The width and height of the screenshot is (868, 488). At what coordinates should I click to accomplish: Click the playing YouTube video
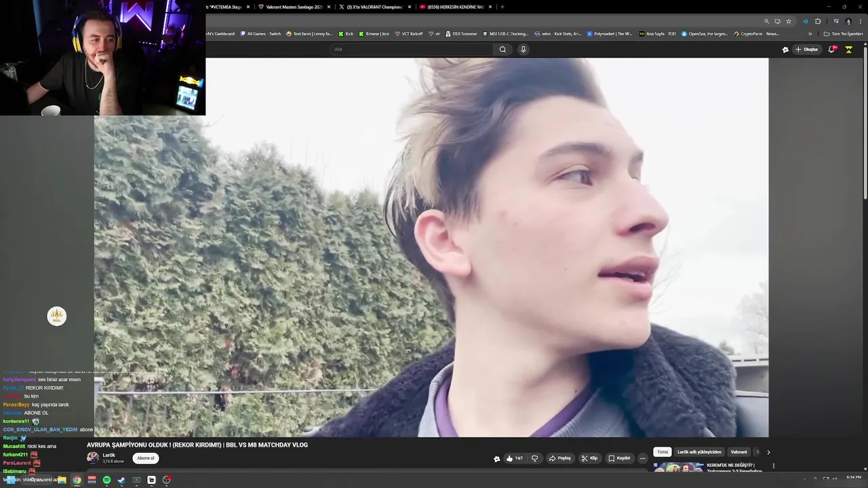click(x=431, y=247)
